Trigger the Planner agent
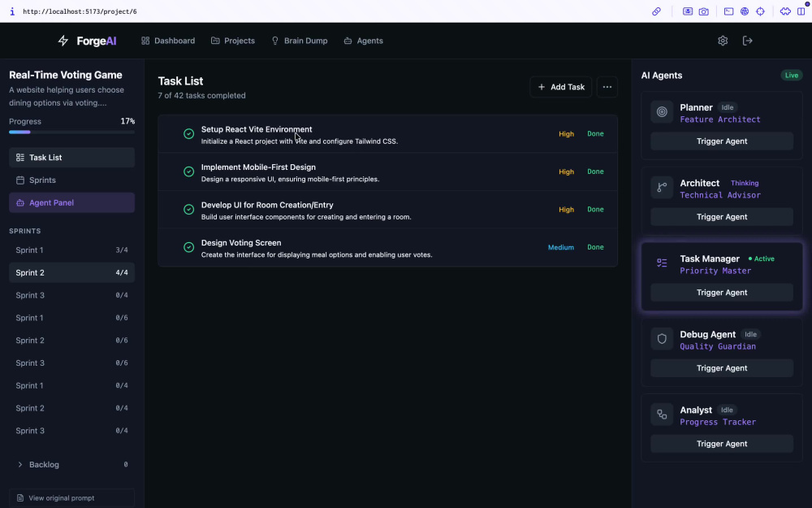This screenshot has width=812, height=508. [x=722, y=141]
